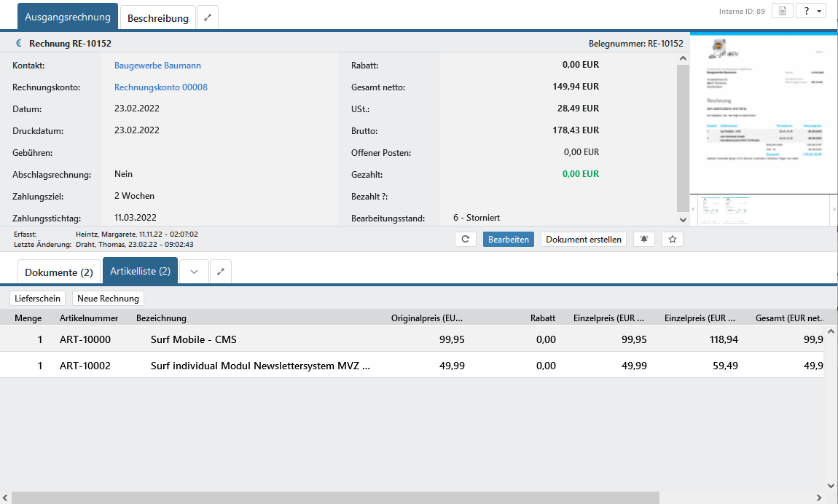The image size is (838, 504).
Task: Open the Rechnungskonto 00008 link
Action: click(161, 87)
